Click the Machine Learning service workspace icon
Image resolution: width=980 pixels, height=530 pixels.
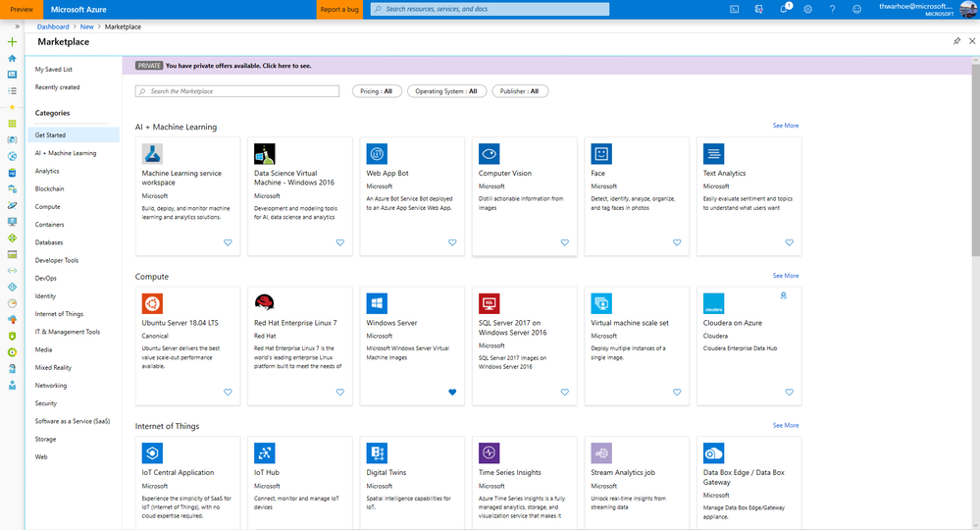pyautogui.click(x=152, y=154)
